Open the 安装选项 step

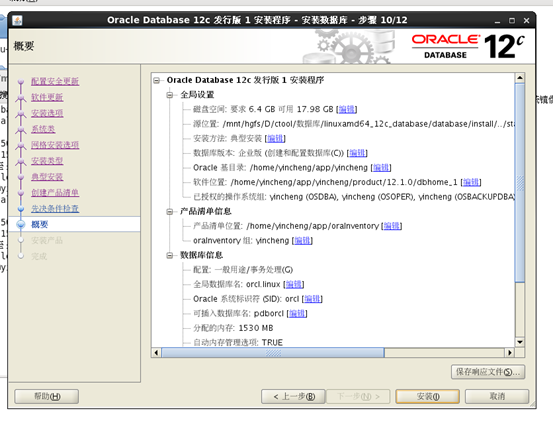tap(47, 113)
